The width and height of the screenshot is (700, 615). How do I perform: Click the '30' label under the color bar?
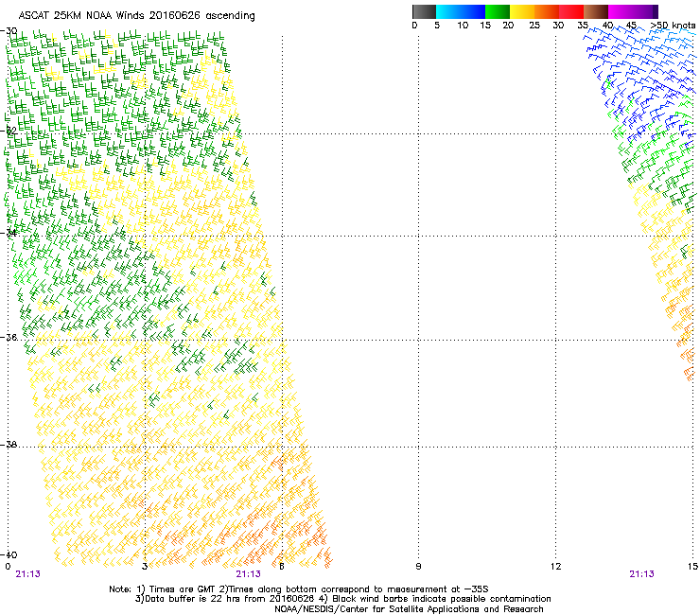(x=558, y=26)
